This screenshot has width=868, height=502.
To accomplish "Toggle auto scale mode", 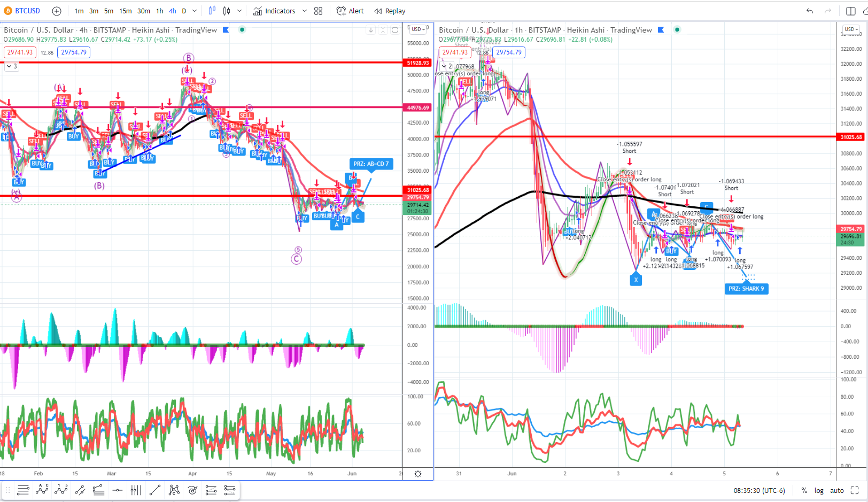I will [837, 490].
